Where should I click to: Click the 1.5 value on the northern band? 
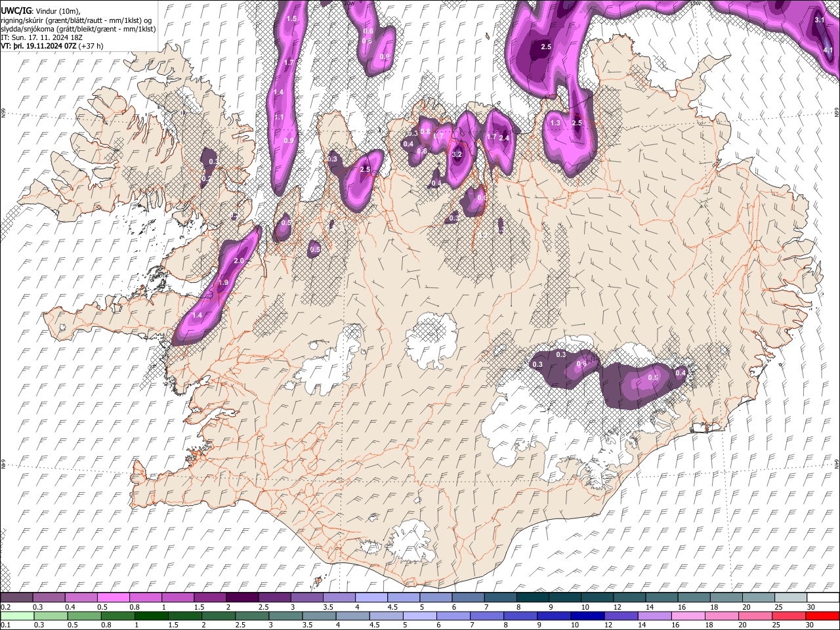click(x=291, y=19)
